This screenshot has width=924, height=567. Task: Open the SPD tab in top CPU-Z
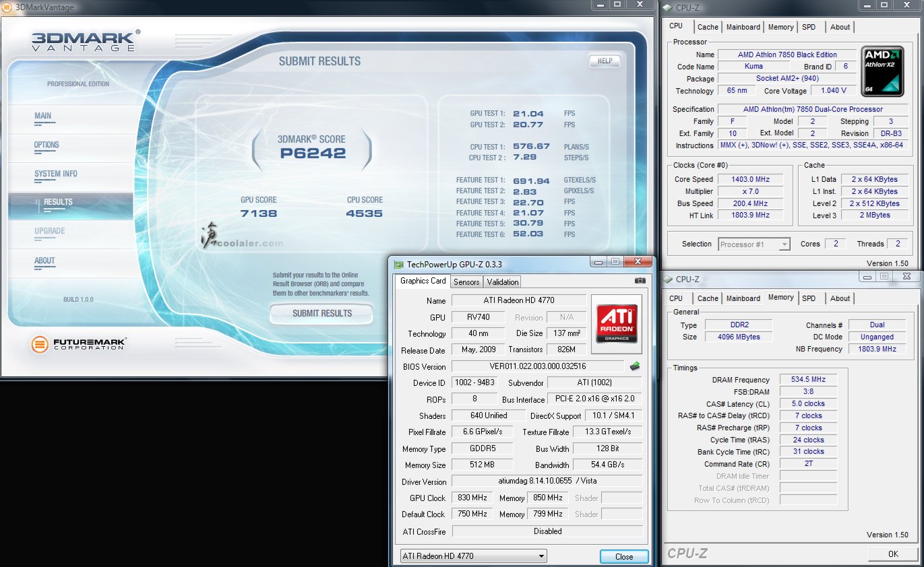click(809, 27)
